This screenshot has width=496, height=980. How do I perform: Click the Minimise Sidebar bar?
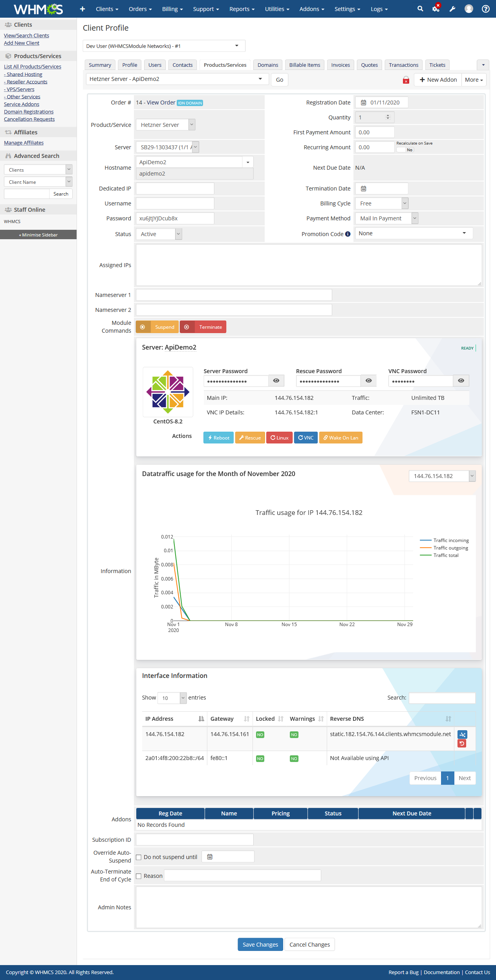[38, 234]
